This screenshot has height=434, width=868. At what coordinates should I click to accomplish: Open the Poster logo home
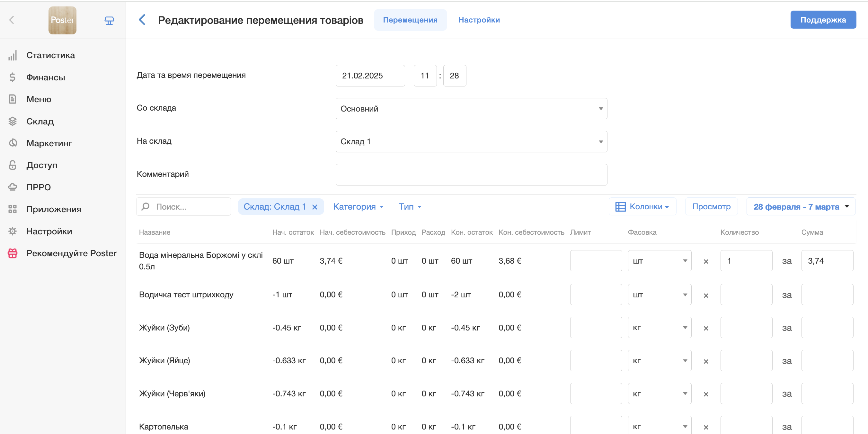[62, 20]
